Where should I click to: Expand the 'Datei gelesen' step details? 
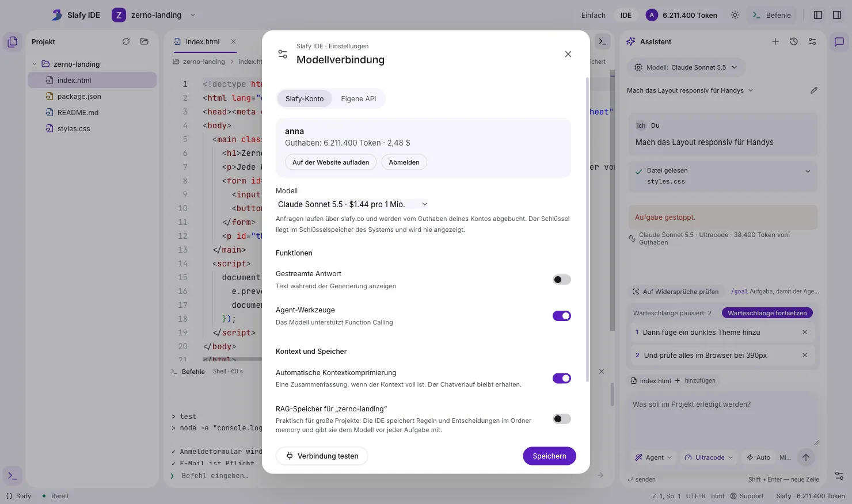(808, 171)
